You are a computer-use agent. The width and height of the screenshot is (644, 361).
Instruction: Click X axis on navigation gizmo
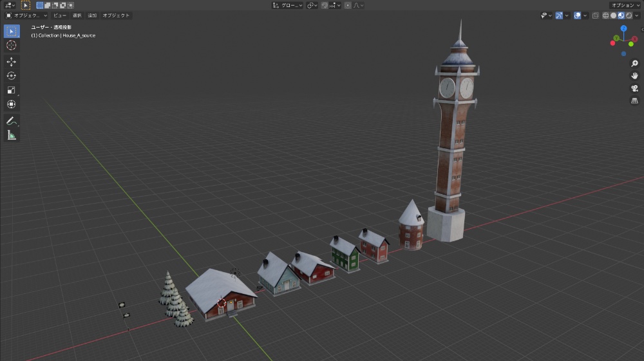coord(635,39)
